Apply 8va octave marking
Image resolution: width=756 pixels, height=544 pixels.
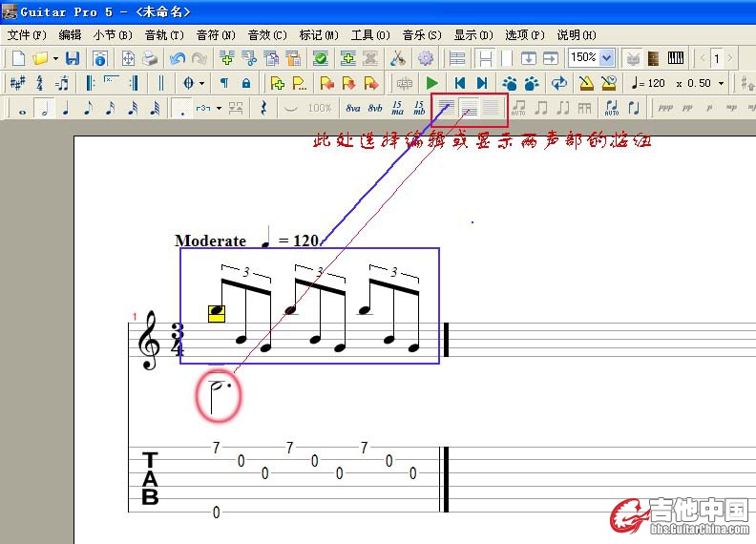[x=353, y=109]
